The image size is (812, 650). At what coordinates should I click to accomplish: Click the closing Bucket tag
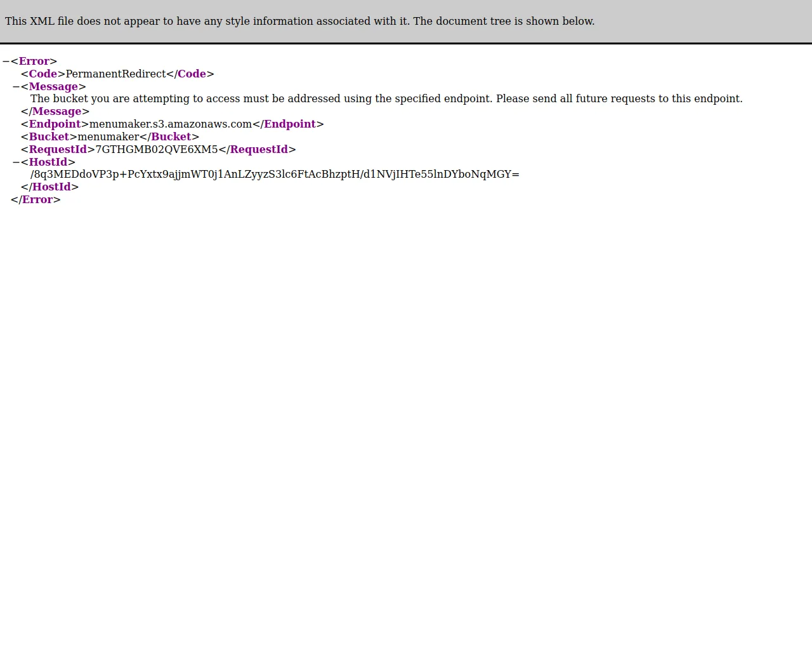tap(169, 137)
